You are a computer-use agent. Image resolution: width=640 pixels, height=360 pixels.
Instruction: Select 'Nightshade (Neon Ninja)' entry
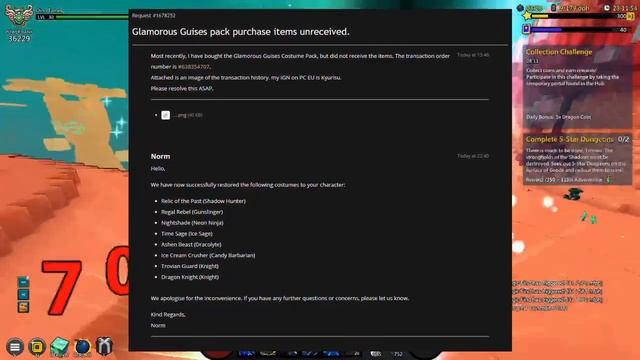coord(192,222)
